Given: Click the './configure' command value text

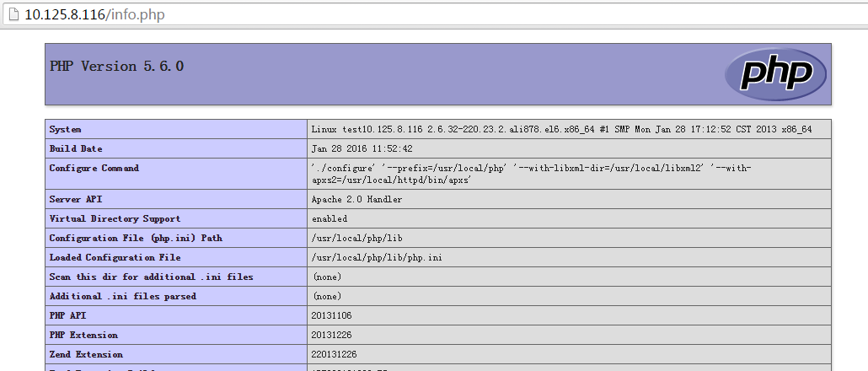Looking at the screenshot, I should click(532, 174).
